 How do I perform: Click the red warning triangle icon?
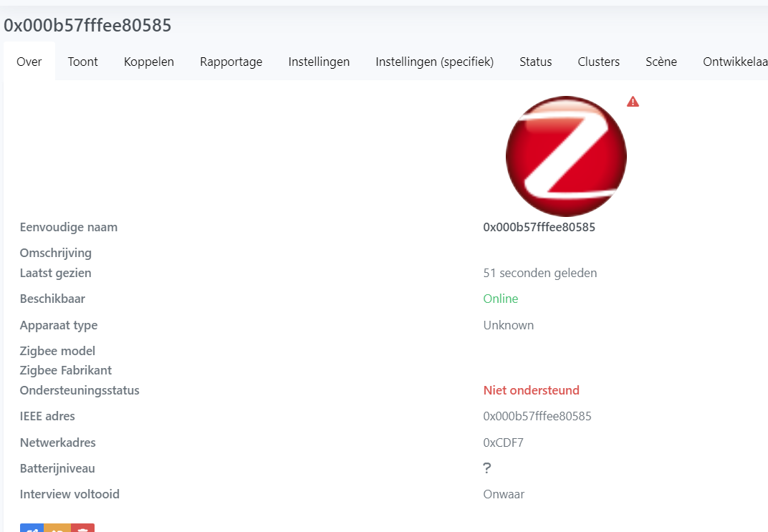(x=633, y=102)
